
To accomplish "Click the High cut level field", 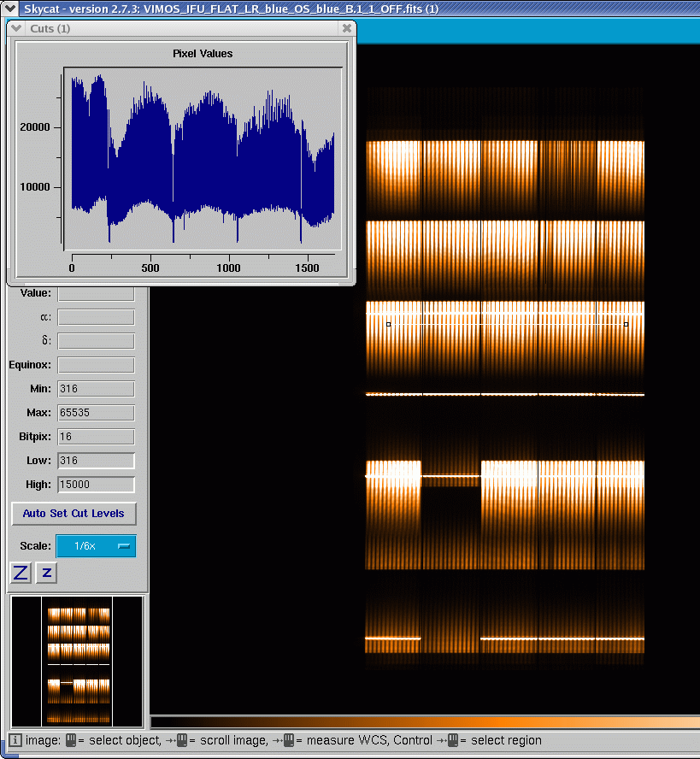I will tap(97, 485).
